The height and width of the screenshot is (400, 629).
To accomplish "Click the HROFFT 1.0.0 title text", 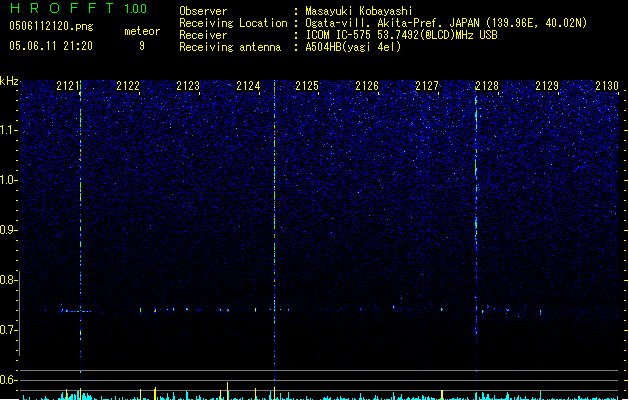I will tap(78, 8).
